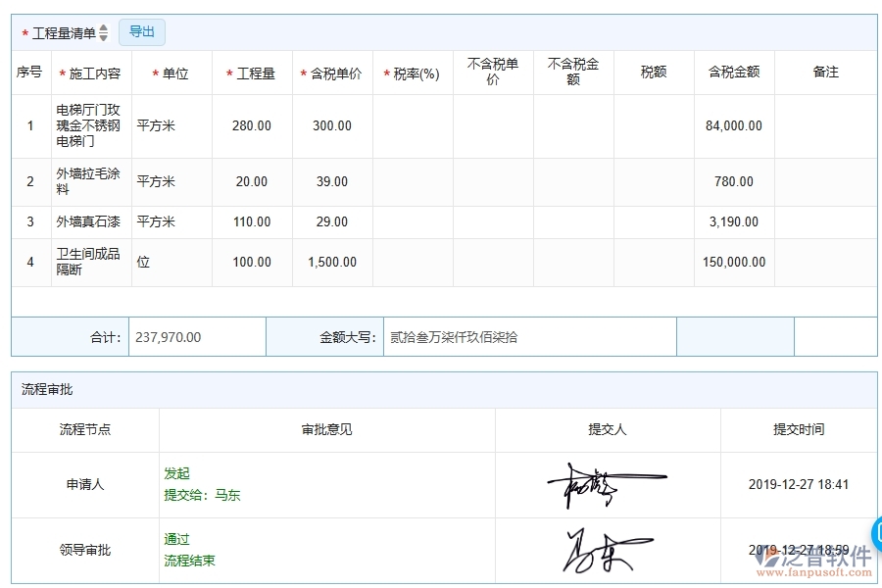The height and width of the screenshot is (588, 882).
Task: Click the 含税金额 column header
Action: tap(733, 71)
